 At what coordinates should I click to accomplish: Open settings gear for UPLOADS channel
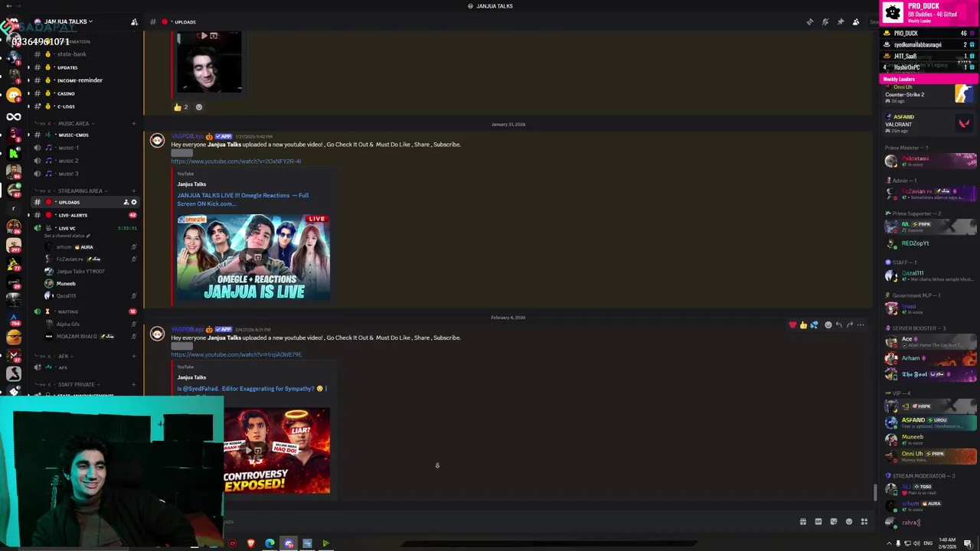[134, 202]
